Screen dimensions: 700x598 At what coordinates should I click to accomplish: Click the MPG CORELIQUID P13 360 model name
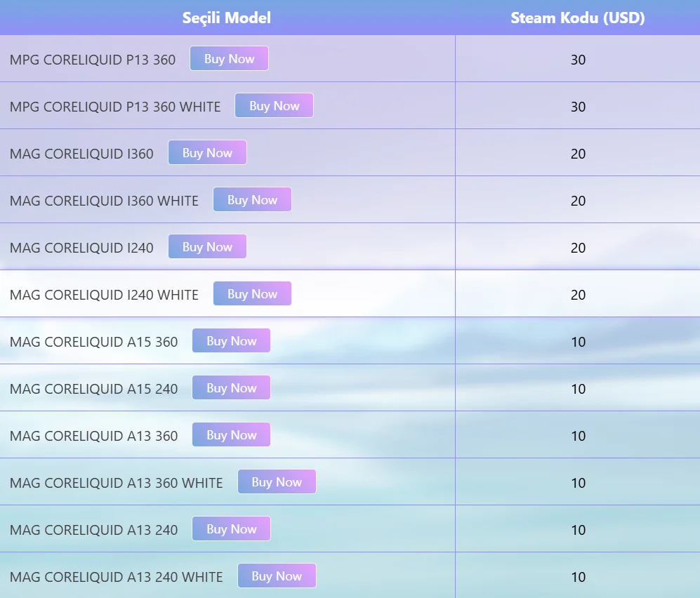(93, 60)
